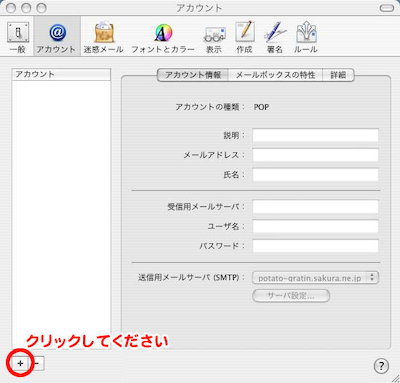Remove account with the minus button
The height and width of the screenshot is (383, 400).
point(37,363)
